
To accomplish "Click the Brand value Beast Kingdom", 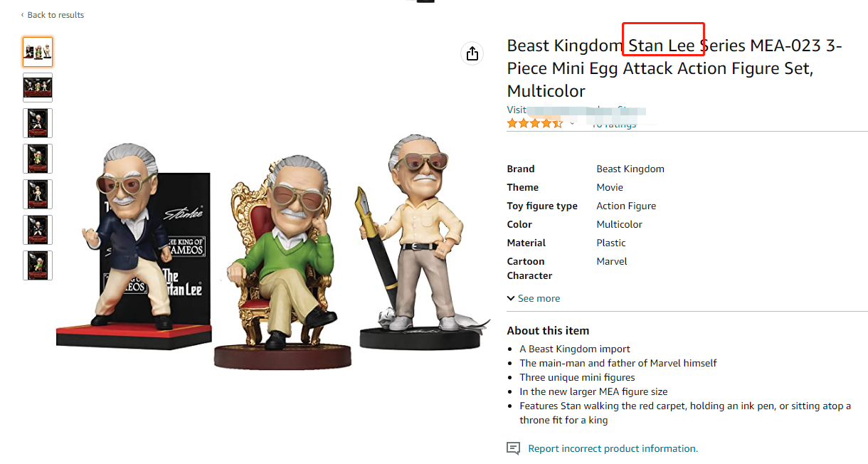I will 630,169.
